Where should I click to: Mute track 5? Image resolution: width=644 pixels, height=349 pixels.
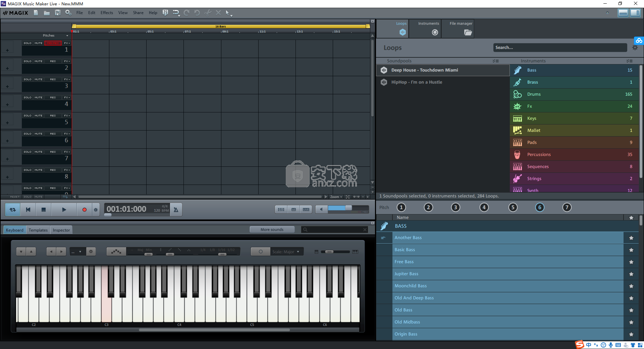(x=39, y=116)
